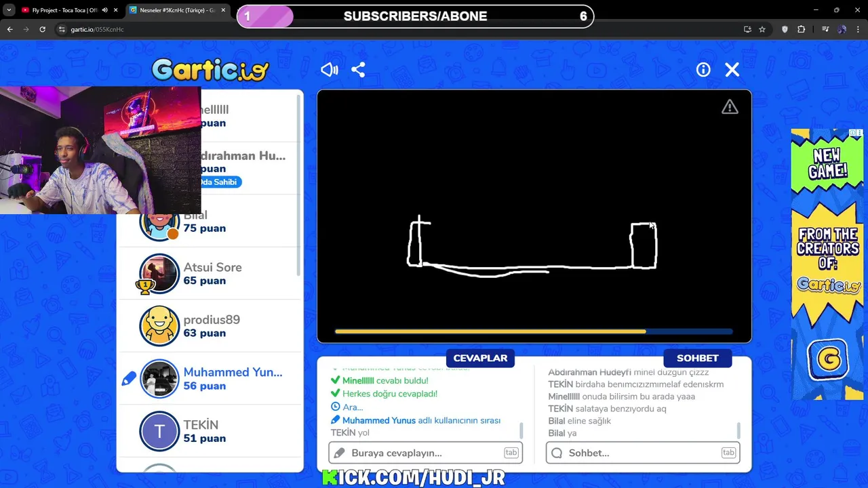868x488 pixels.
Task: Mute the game sound speaker icon
Action: (x=330, y=70)
